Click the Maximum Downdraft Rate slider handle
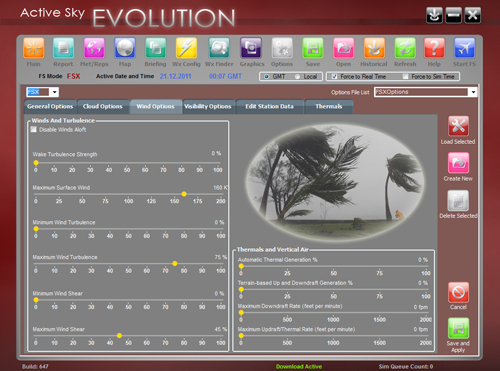 241,312
